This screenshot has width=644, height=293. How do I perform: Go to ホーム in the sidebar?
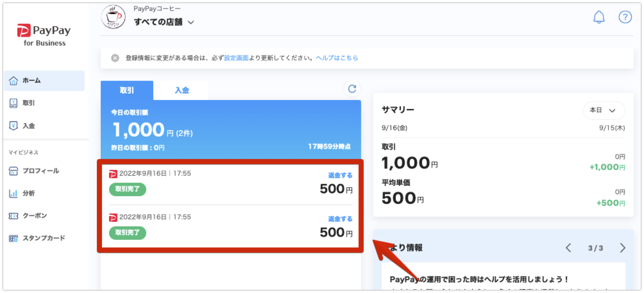44,80
